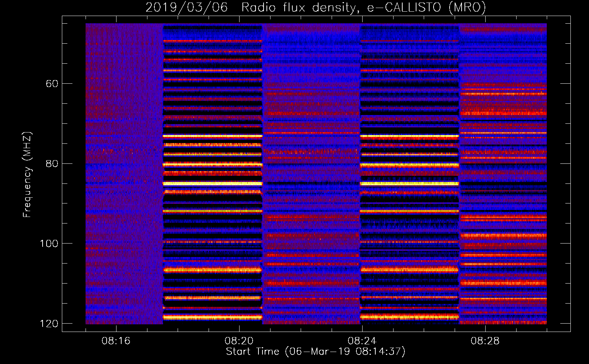
Task: Click the 60 frequency tick label
Action: [52, 84]
